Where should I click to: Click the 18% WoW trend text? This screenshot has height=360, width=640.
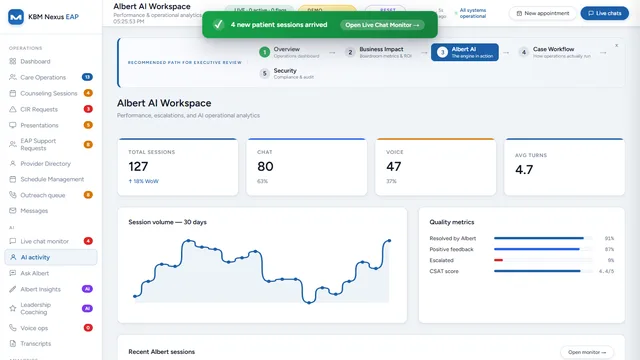tap(144, 181)
